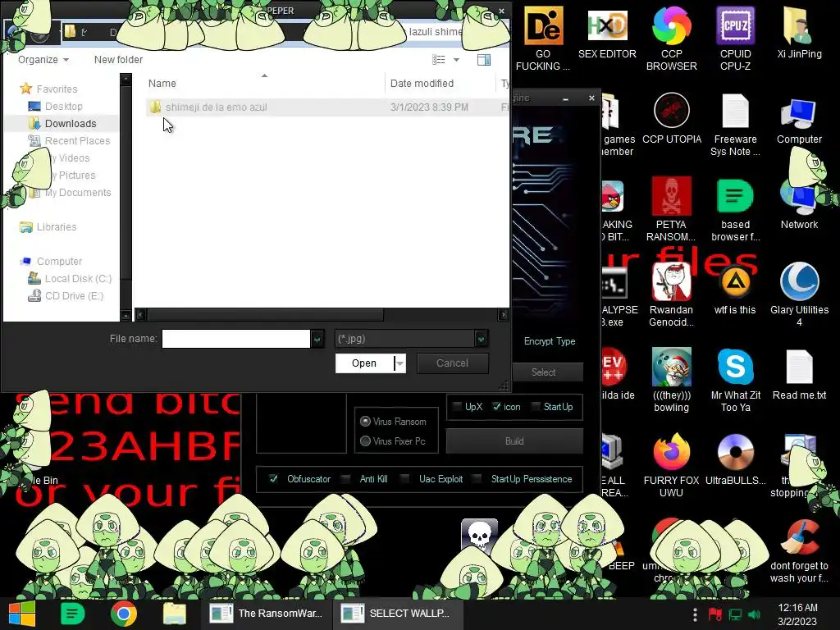Toggle the icon checkbox

pos(496,407)
